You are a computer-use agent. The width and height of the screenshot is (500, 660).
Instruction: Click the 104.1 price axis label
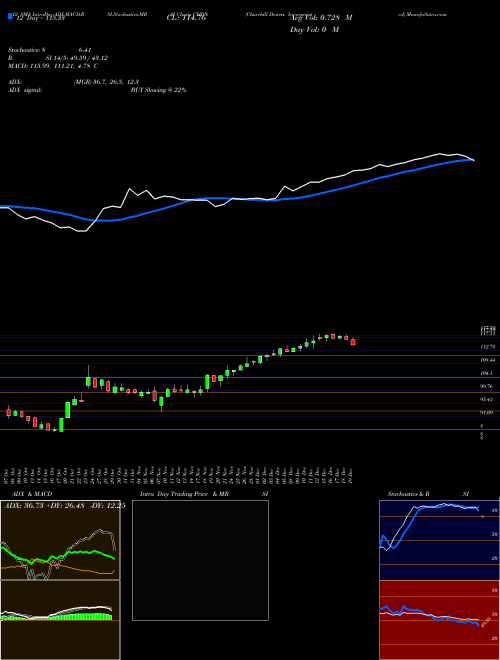click(x=487, y=373)
